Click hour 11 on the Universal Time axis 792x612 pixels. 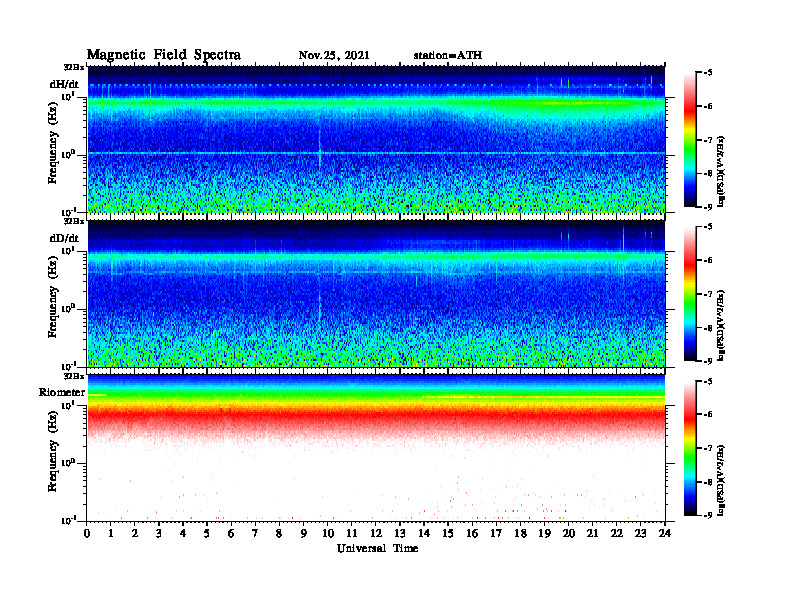352,534
